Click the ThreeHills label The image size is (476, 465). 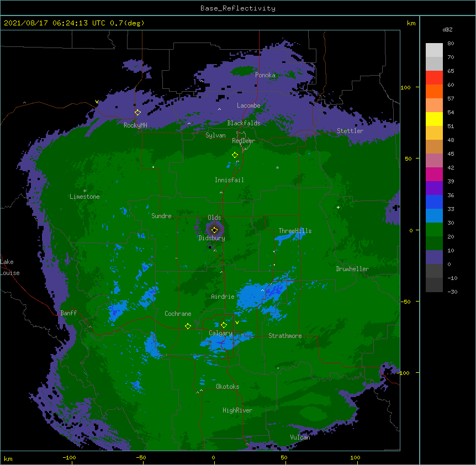pos(295,231)
